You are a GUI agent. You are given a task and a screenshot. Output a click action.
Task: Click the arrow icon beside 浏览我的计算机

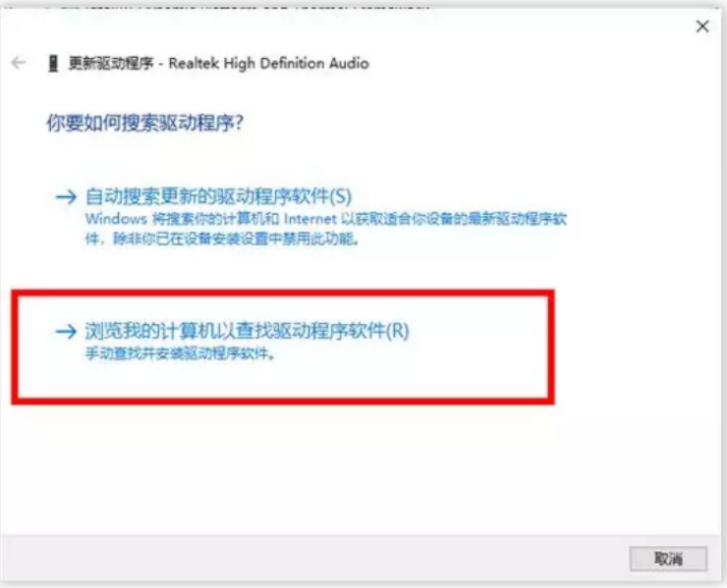pos(66,331)
